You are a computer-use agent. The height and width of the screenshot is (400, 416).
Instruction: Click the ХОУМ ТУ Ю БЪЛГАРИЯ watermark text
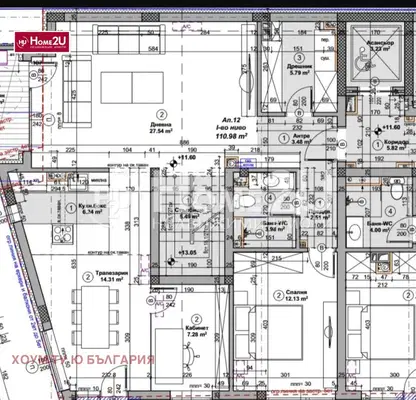click(83, 360)
